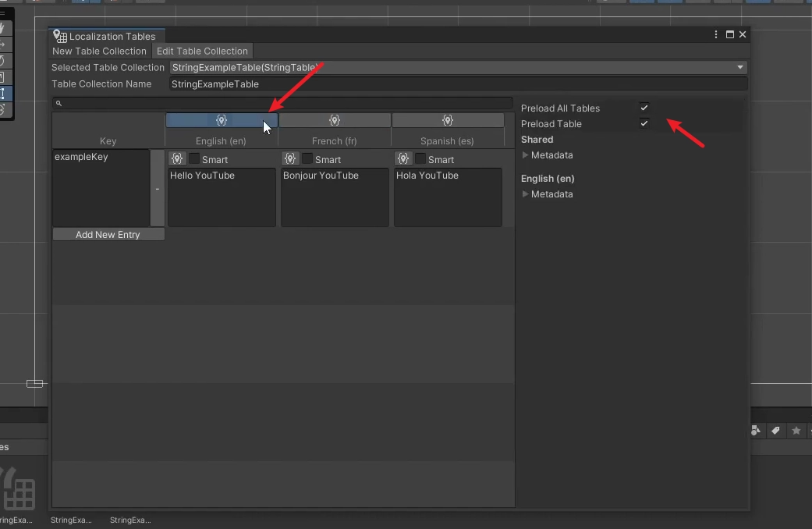Screen dimensions: 812x529
Task: Close the Localization Tables window
Action: (x=743, y=34)
